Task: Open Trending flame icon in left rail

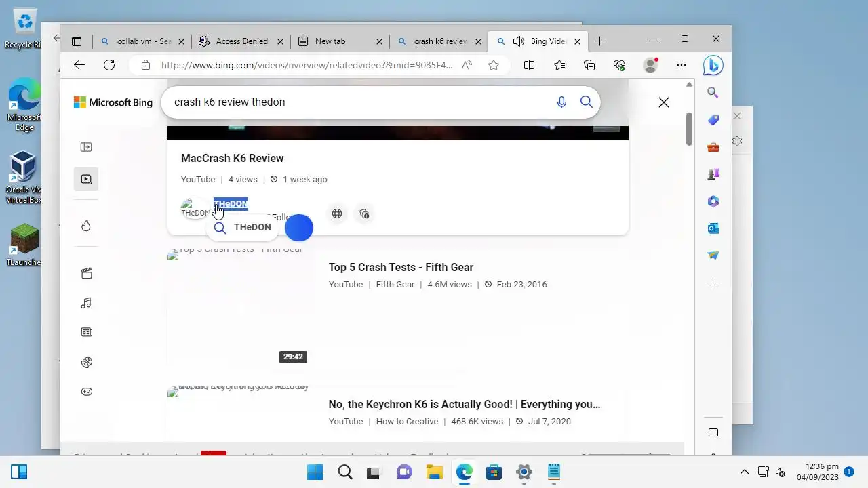Action: (x=86, y=226)
